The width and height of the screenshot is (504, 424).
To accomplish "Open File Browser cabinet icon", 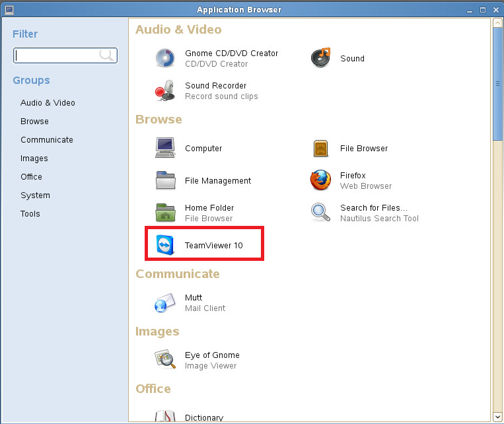I will (x=320, y=149).
